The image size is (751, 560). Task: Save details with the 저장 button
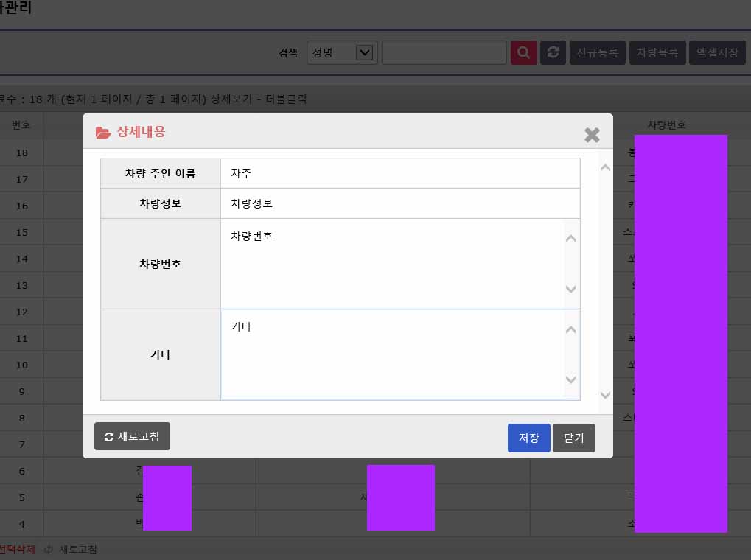click(528, 438)
